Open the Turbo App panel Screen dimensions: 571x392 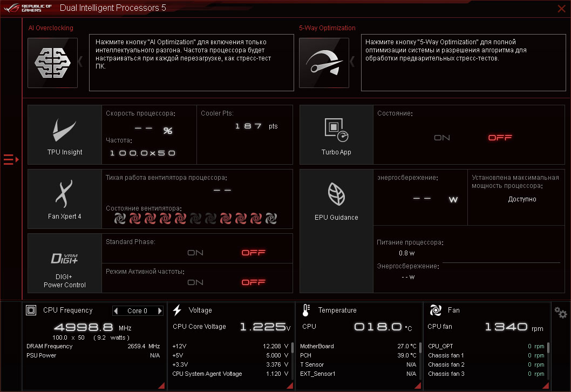coord(336,135)
